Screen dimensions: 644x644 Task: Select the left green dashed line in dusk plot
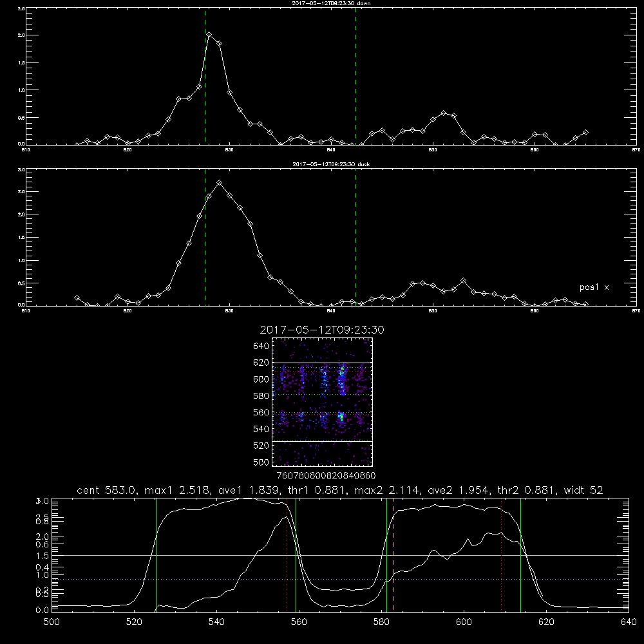205,237
